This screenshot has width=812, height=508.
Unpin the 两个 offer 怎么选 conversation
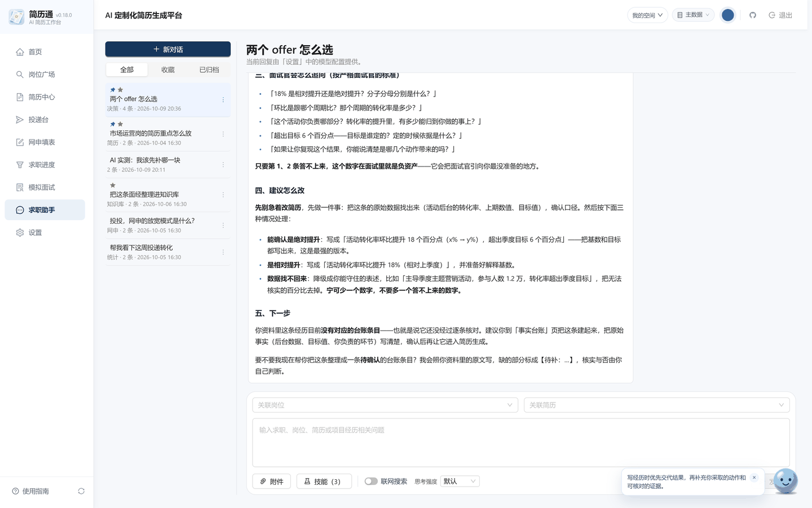tap(113, 90)
